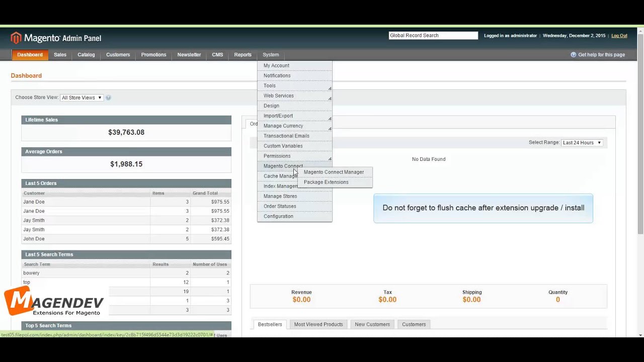Click the Average Orders value $1,988.15
Screen dimensions: 644x362
126,164
